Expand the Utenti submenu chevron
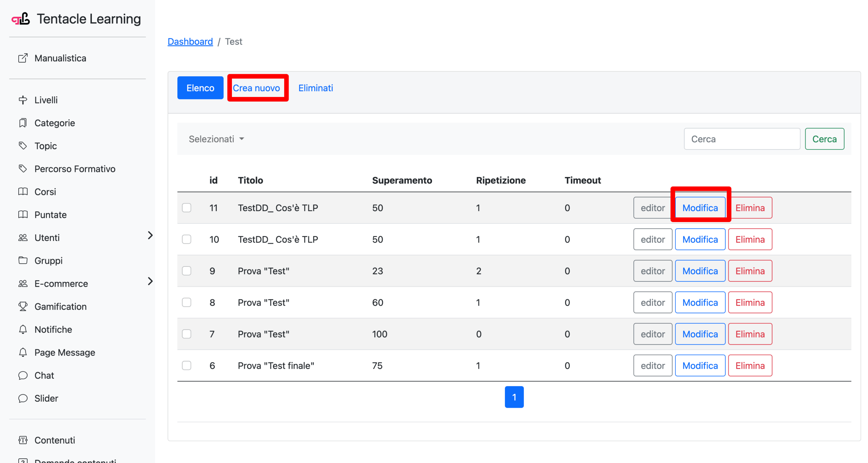Viewport: 868px width, 463px height. point(150,235)
